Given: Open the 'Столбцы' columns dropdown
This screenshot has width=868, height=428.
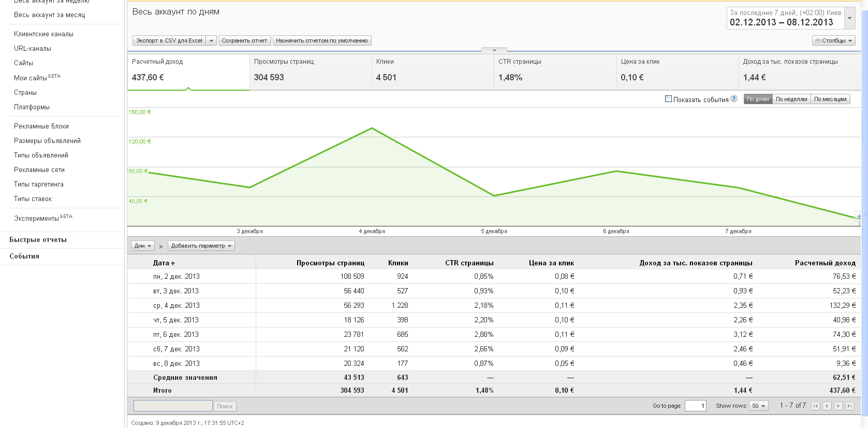Looking at the screenshot, I should coord(833,40).
